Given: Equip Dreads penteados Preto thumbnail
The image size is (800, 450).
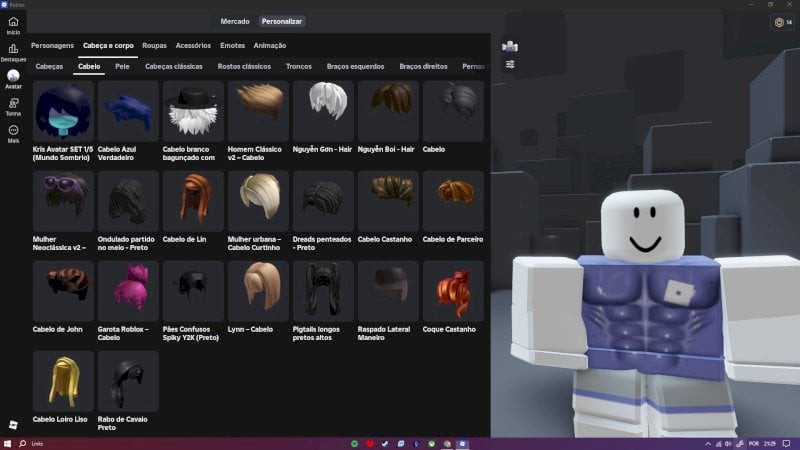Looking at the screenshot, I should click(323, 201).
